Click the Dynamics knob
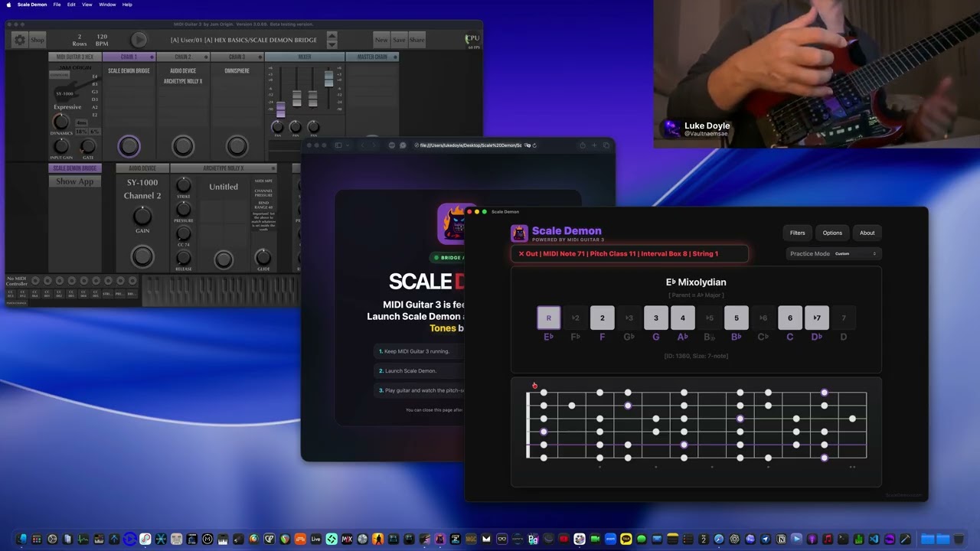980x551 pixels. pyautogui.click(x=61, y=122)
